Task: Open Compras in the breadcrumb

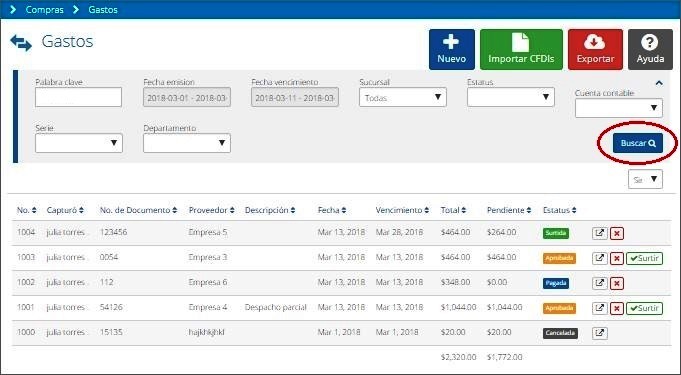Action: 44,10
